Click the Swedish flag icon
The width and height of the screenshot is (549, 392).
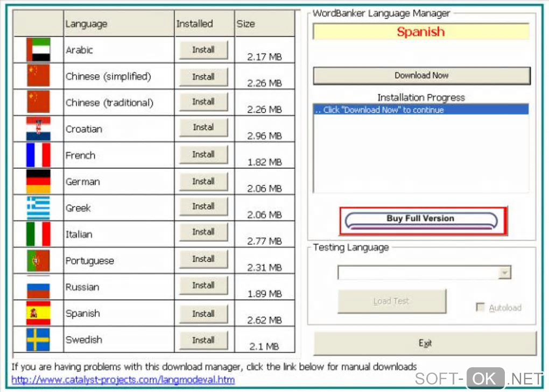(x=38, y=339)
